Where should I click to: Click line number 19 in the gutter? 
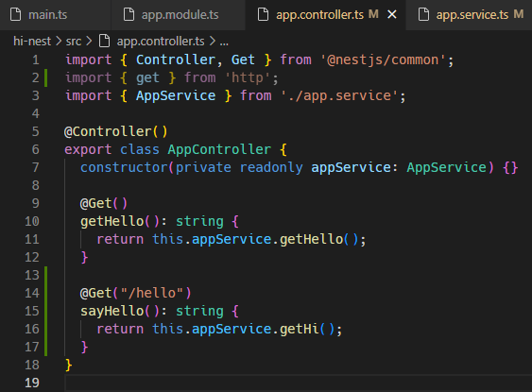click(32, 383)
